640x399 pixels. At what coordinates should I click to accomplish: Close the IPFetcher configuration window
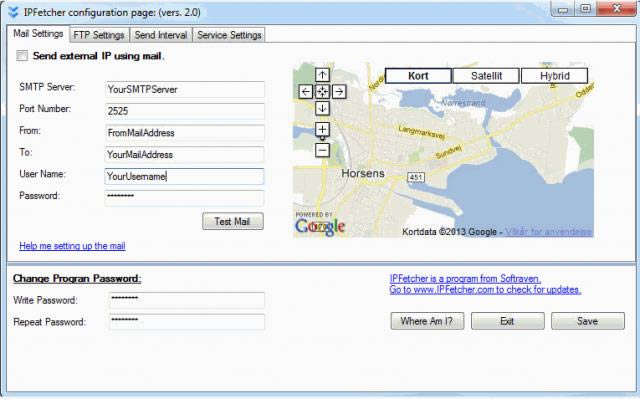click(x=617, y=8)
